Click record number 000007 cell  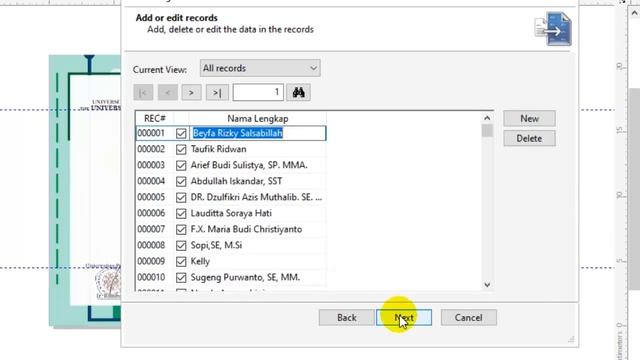(151, 229)
